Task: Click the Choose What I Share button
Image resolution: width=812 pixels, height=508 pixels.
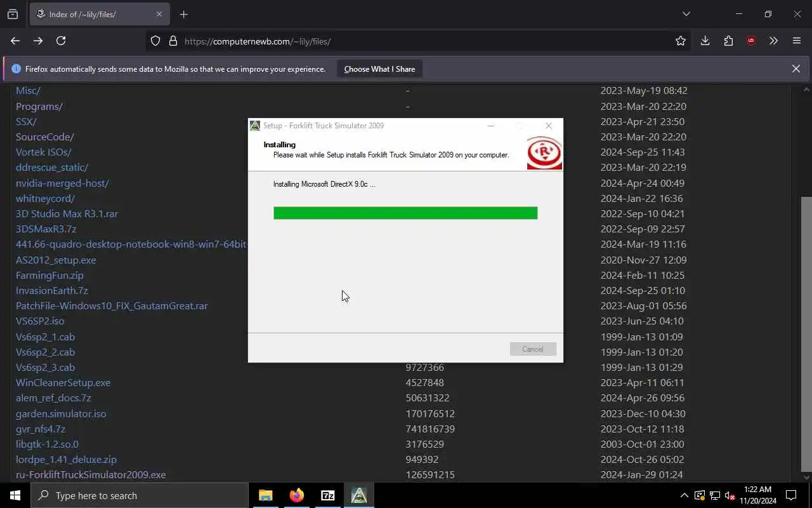Action: (379, 69)
